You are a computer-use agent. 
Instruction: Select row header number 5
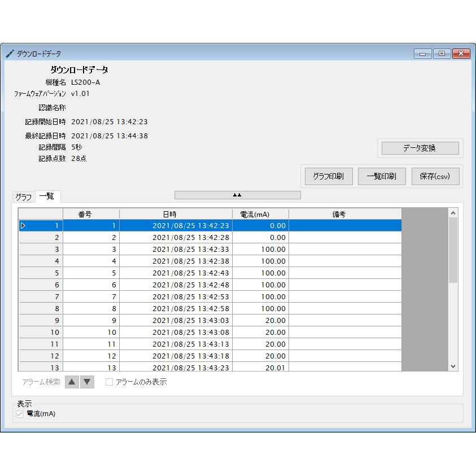click(41, 273)
